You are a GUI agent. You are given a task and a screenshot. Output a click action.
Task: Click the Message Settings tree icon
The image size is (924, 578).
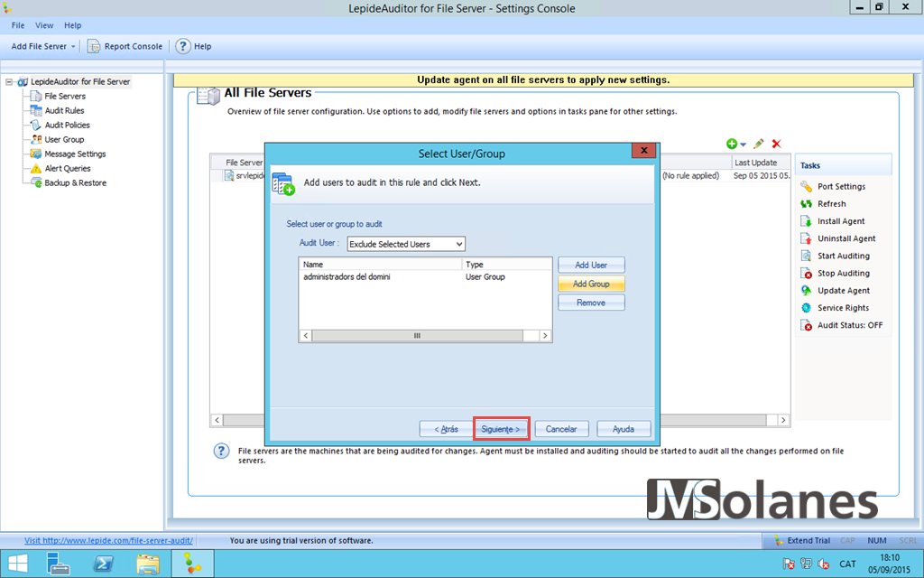pos(36,154)
